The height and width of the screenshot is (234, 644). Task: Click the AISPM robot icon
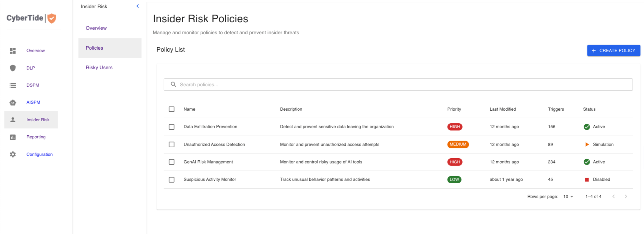13,102
